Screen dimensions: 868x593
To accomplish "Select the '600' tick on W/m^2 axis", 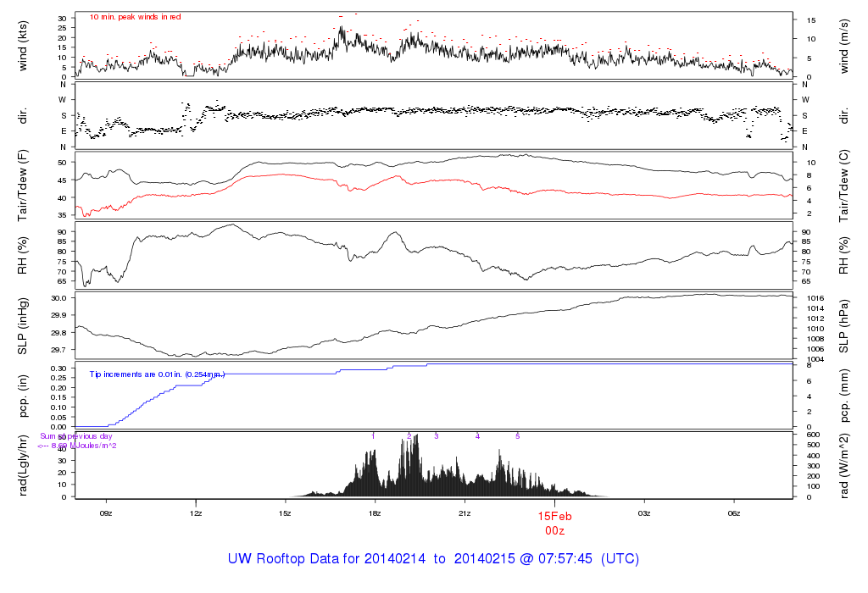I will (813, 435).
